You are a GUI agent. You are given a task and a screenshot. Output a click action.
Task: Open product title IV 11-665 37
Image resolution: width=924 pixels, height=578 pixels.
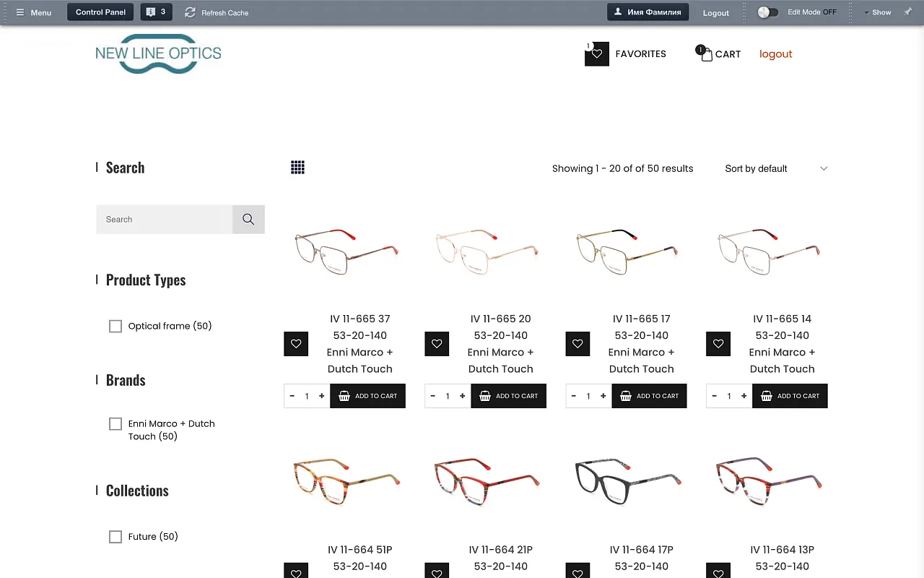coord(359,344)
